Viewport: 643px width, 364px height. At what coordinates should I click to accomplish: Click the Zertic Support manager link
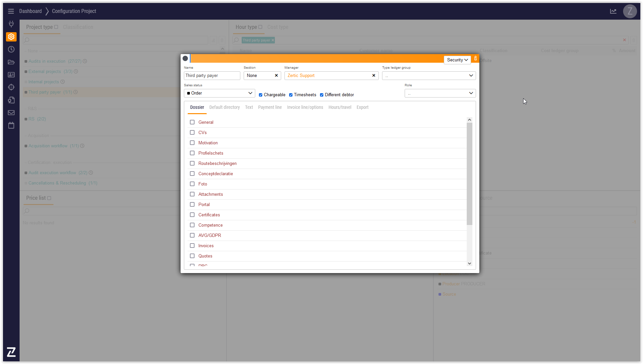point(301,76)
